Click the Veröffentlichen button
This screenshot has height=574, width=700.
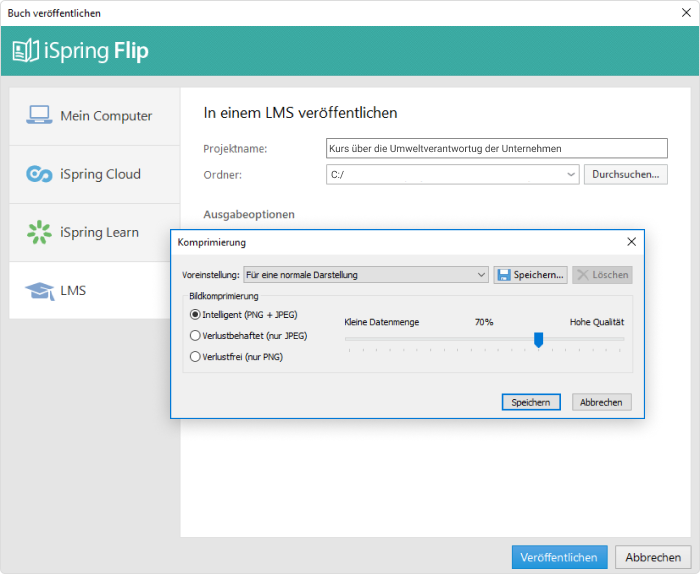559,557
